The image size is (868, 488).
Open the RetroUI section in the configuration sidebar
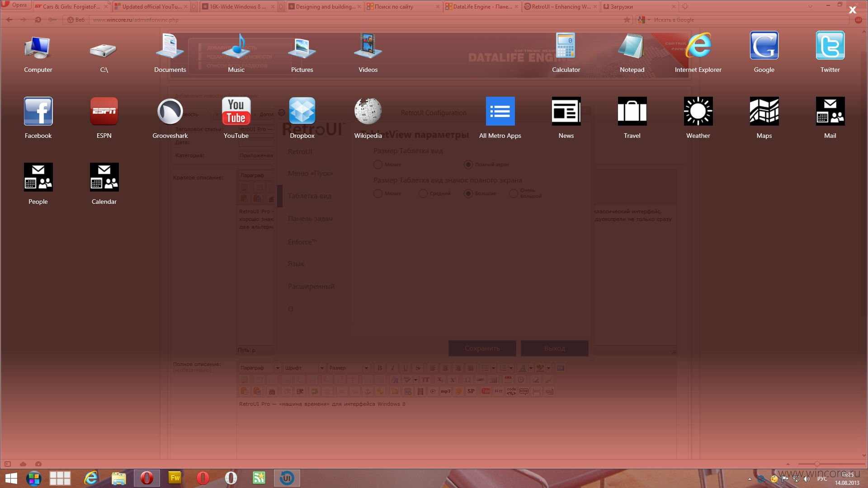300,152
